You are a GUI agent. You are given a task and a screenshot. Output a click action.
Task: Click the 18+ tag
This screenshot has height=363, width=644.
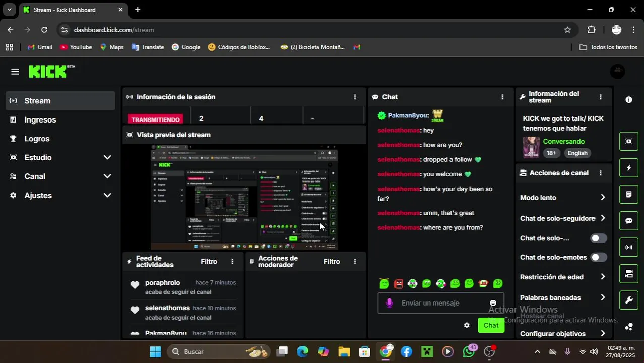552,153
